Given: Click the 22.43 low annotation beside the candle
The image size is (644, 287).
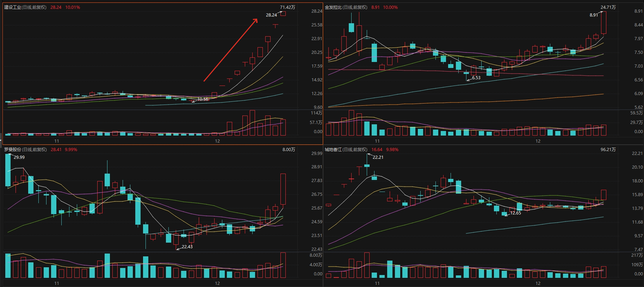Looking at the screenshot, I should (x=187, y=247).
